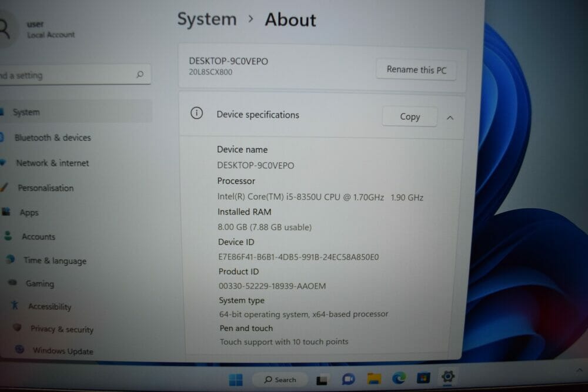The width and height of the screenshot is (588, 392).
Task: Select the Gaming category
Action: (x=40, y=284)
